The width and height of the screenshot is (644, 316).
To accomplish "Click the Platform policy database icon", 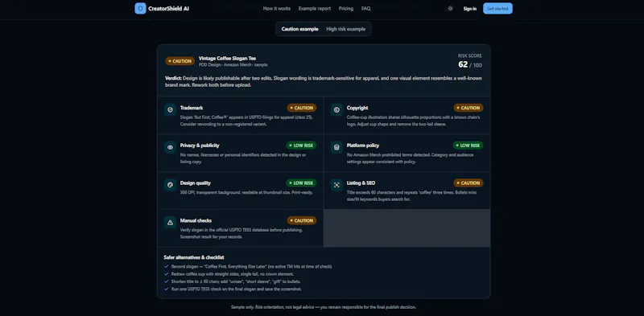I will point(336,147).
